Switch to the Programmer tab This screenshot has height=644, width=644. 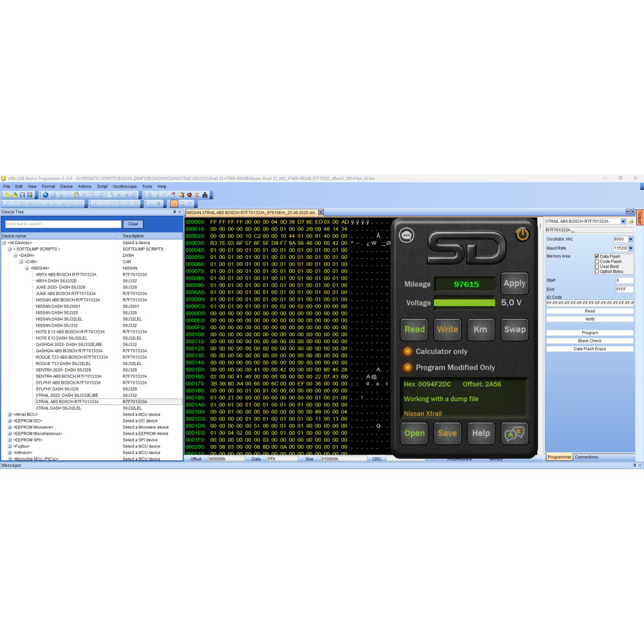(559, 457)
